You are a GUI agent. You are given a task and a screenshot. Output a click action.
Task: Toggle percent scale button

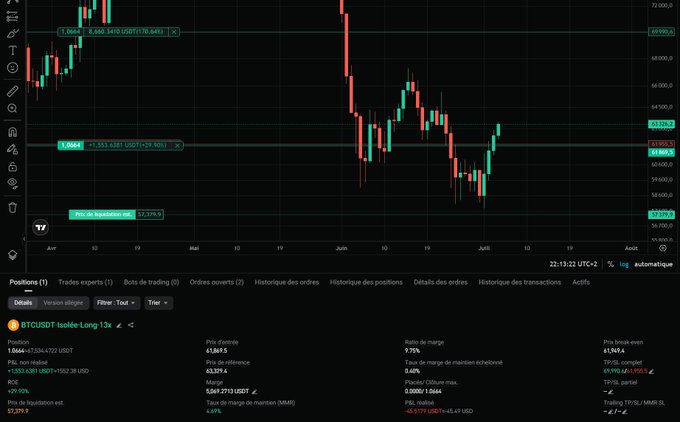pyautogui.click(x=610, y=264)
